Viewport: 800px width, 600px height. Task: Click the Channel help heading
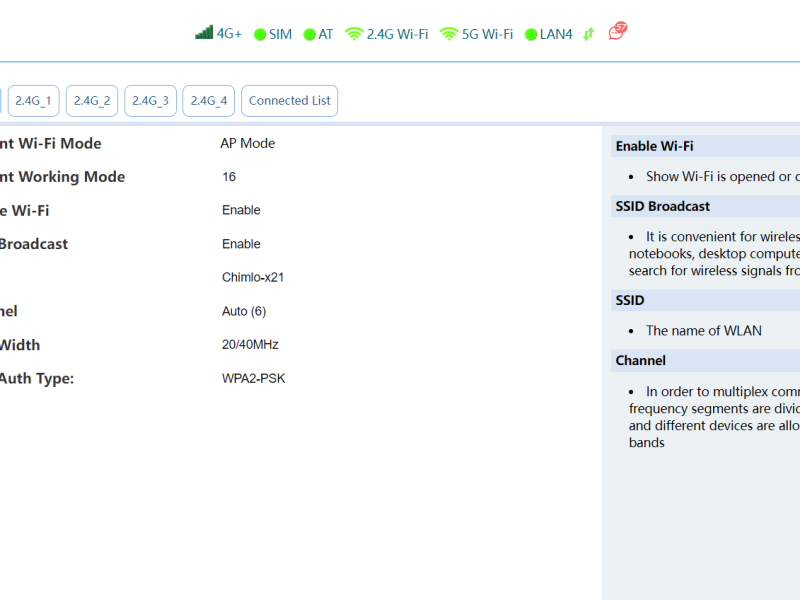tap(640, 360)
